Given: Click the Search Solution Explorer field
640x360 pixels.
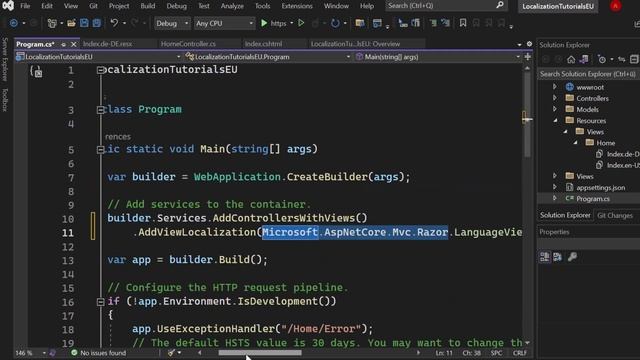Looking at the screenshot, I should [x=589, y=74].
